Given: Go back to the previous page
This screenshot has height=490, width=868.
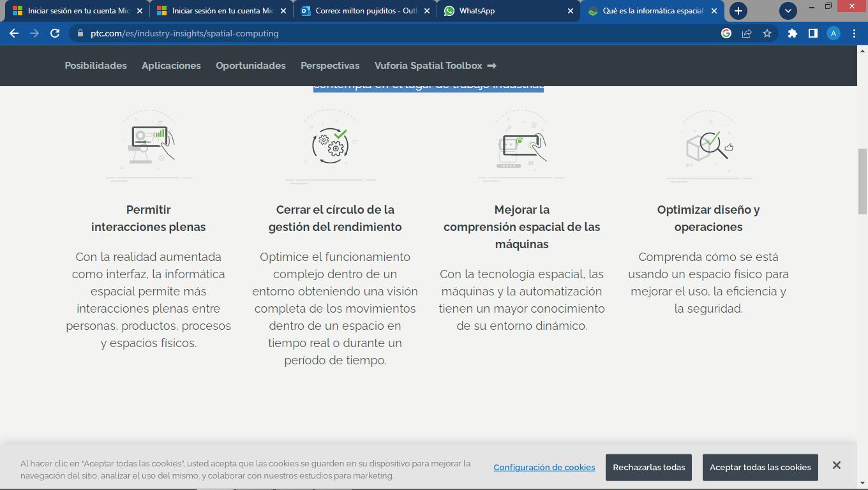Looking at the screenshot, I should pos(14,33).
